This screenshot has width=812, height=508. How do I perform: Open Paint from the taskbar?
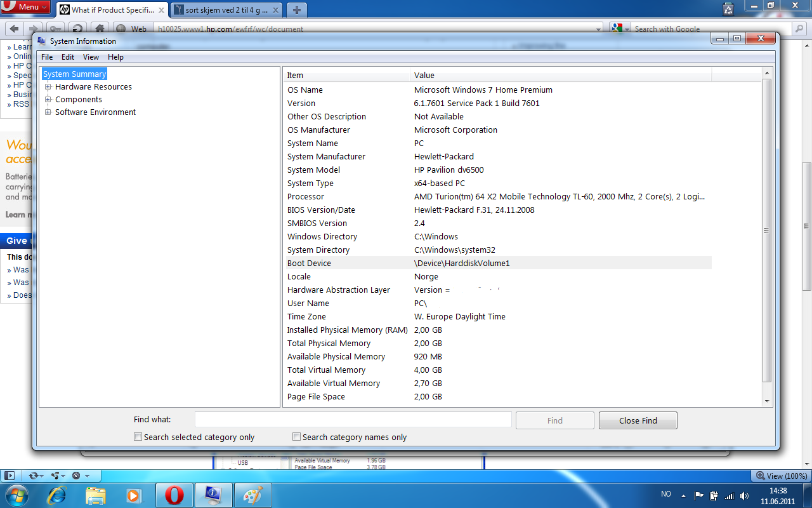point(252,495)
